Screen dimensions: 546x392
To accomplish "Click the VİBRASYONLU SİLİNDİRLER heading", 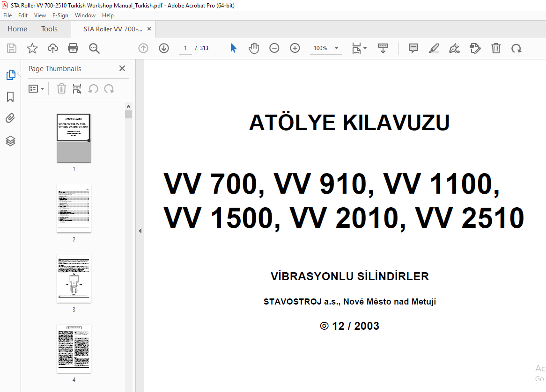I will point(350,276).
